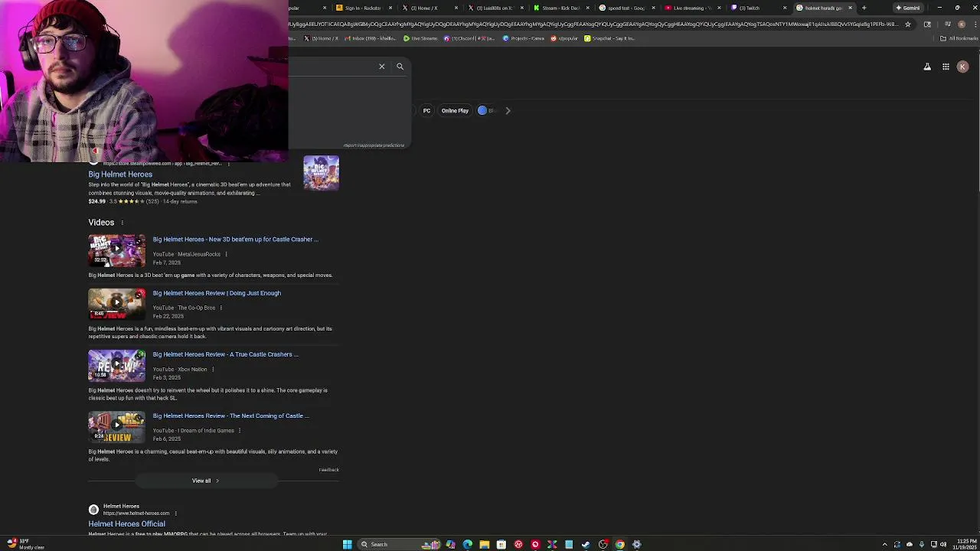Open the r/popular Reddit bookmark

click(564, 38)
